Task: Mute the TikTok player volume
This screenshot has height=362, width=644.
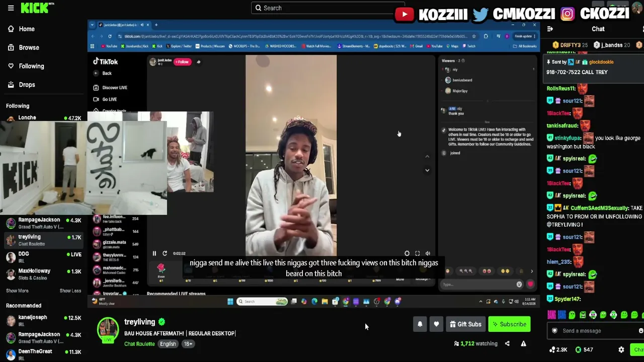Action: (428, 253)
